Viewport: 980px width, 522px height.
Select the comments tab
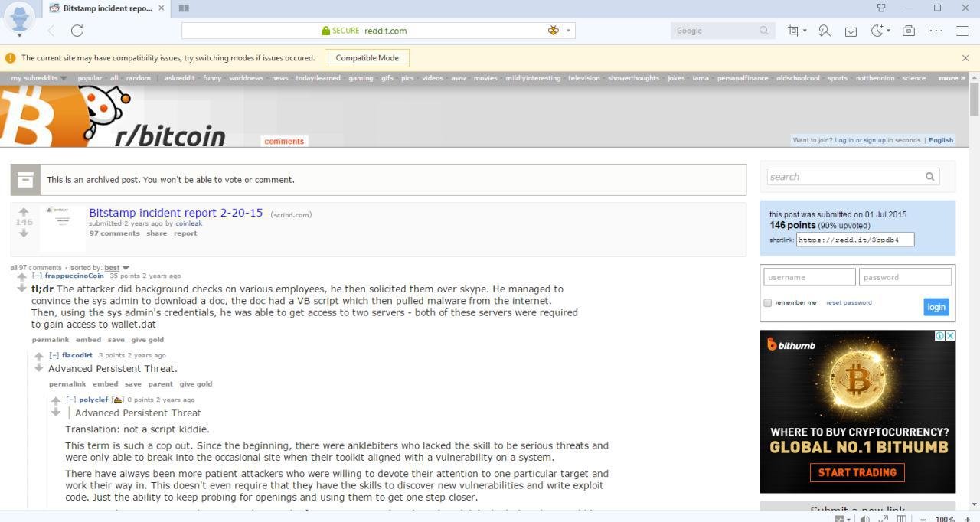(284, 141)
